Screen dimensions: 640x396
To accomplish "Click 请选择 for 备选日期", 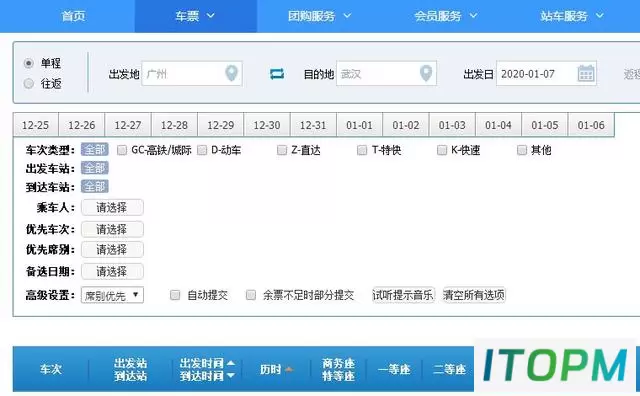I will pos(112,271).
